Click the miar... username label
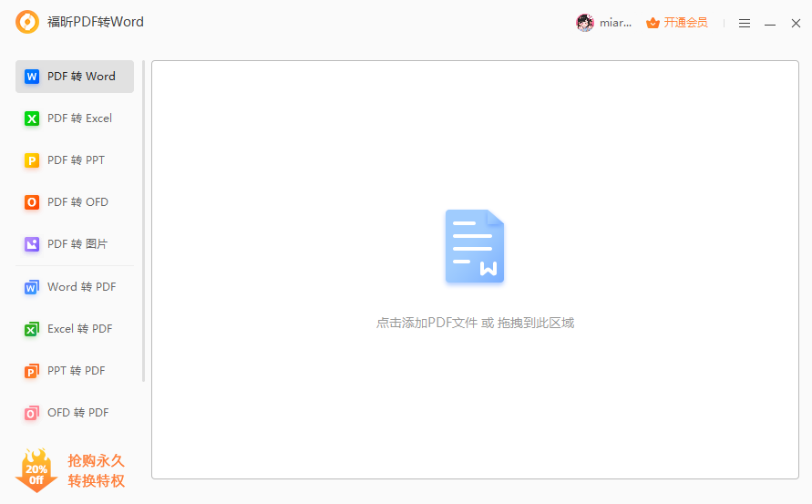812x504 pixels. 615,23
